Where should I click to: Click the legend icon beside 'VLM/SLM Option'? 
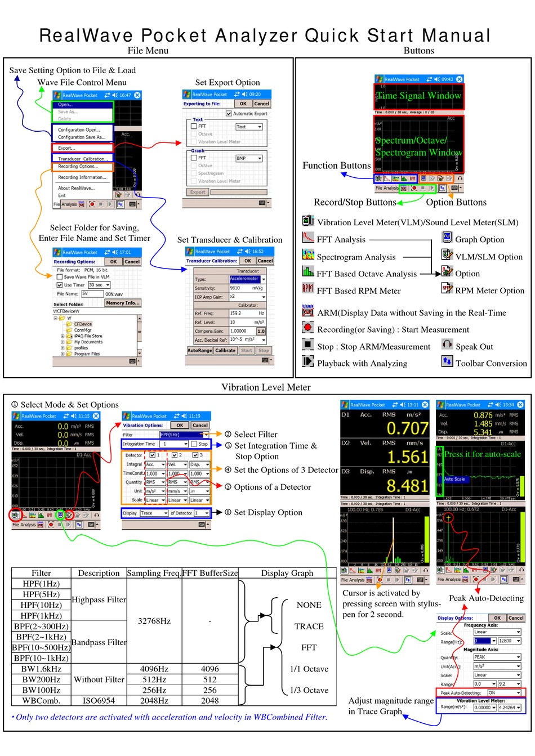pyautogui.click(x=447, y=254)
